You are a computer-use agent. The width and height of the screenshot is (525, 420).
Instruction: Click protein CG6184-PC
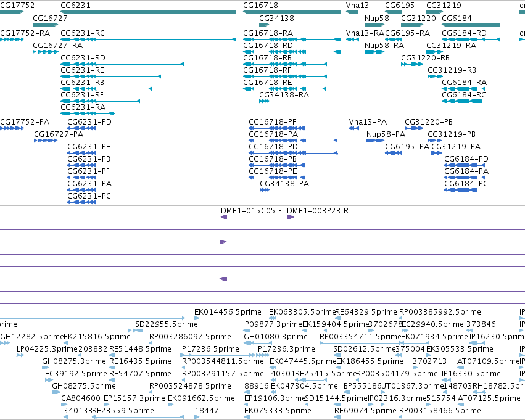click(466, 183)
